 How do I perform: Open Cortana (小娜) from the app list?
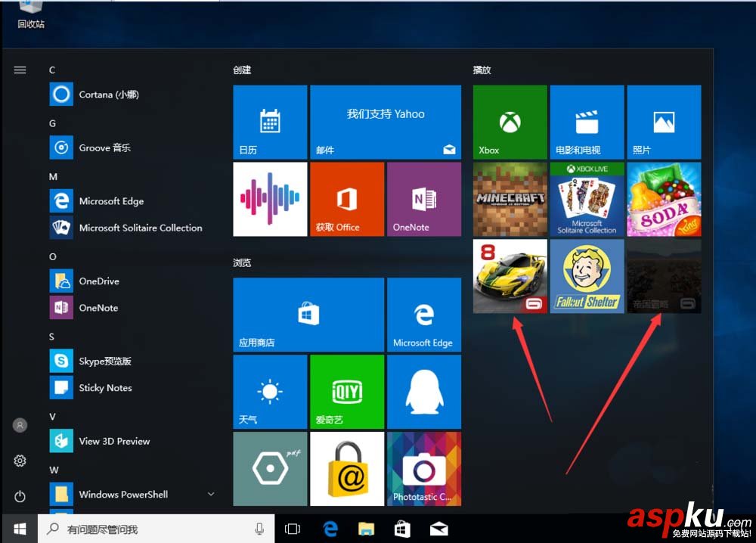(98, 94)
